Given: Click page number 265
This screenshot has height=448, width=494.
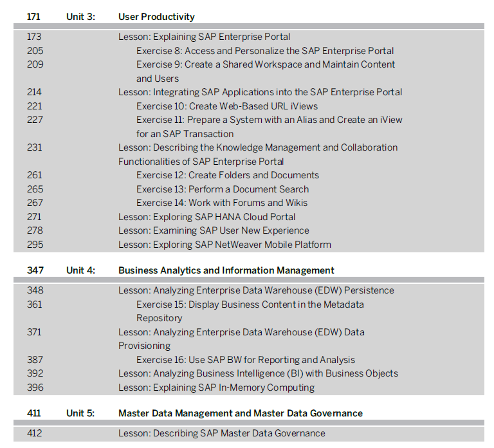Looking at the screenshot, I should [35, 189].
